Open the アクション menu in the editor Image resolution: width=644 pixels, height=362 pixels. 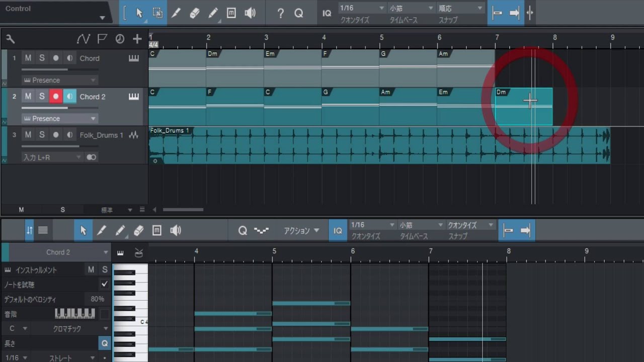(x=301, y=230)
